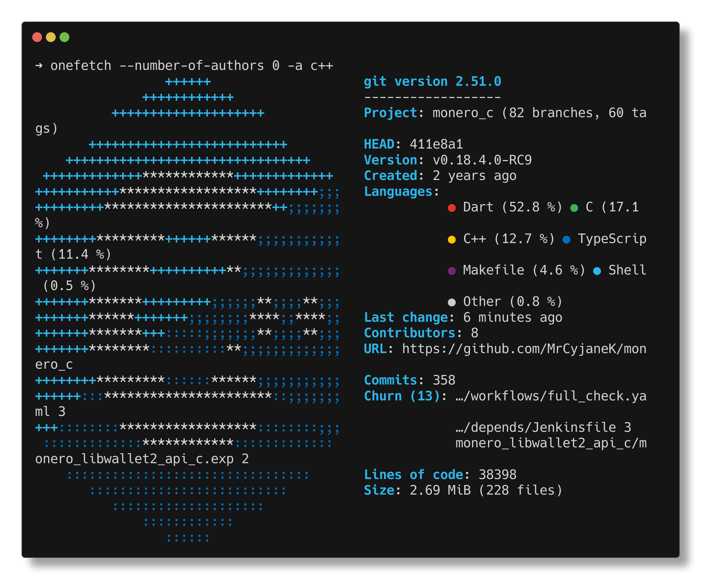Screen dimensions: 710x588
Task: Click the Version value v0.18.4.0-RC9
Action: point(482,160)
